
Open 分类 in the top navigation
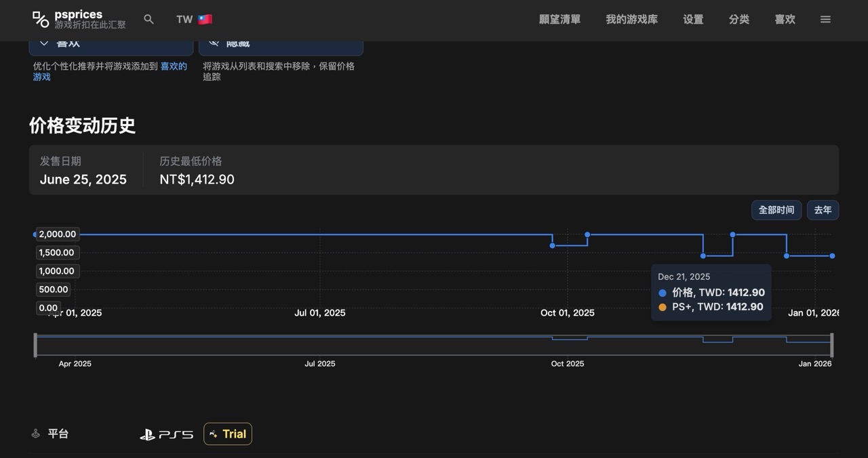point(738,20)
